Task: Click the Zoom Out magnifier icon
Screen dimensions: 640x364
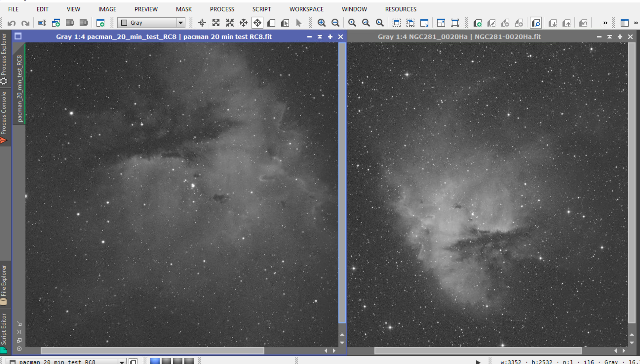Action: 335,23
